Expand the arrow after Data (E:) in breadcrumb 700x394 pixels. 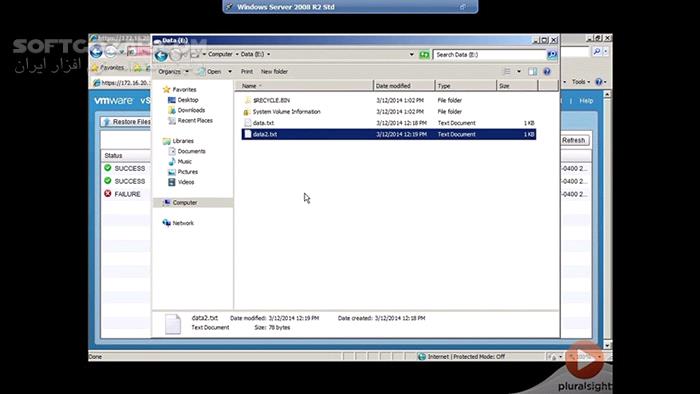tap(268, 54)
